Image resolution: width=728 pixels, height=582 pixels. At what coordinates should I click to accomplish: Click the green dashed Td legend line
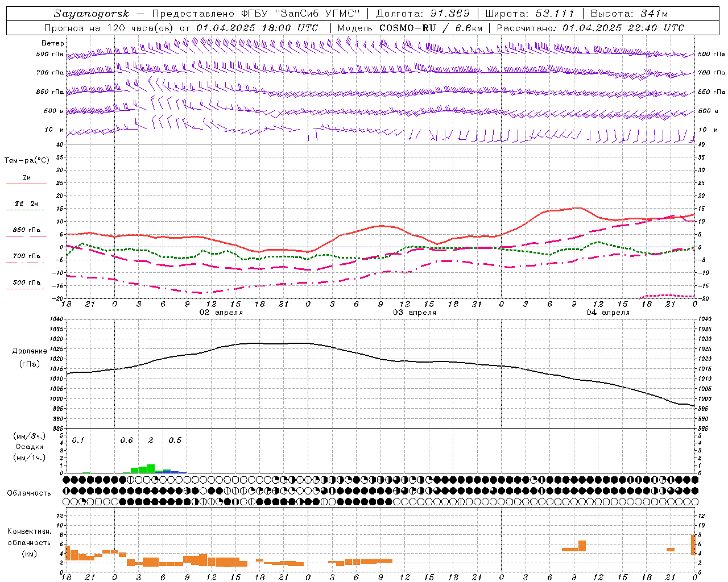pos(25,210)
